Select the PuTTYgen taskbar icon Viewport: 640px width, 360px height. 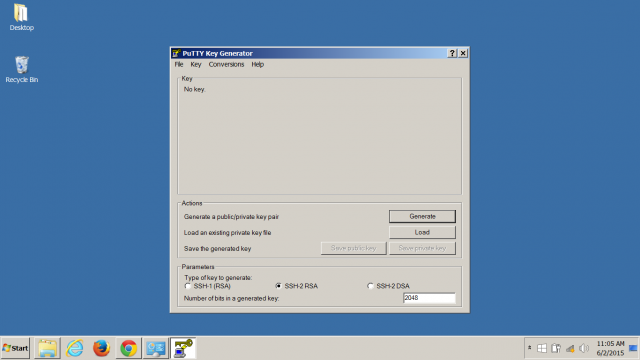pos(183,348)
